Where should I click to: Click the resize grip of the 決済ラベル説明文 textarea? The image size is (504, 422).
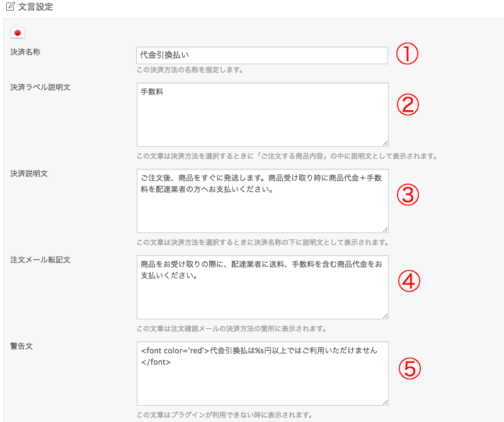385,142
